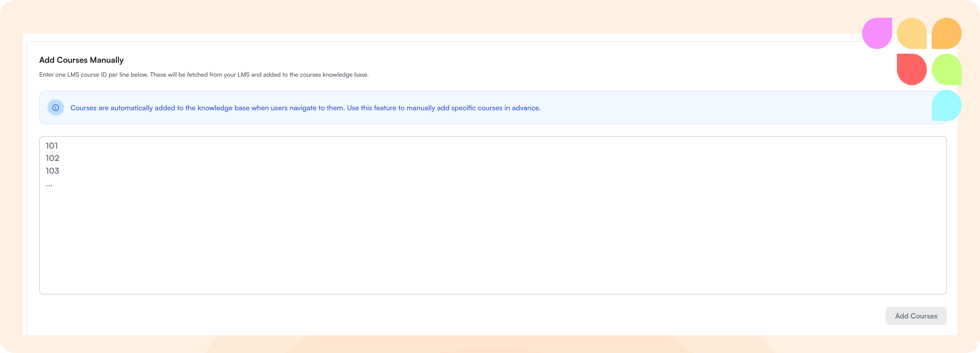980x353 pixels.
Task: Click the orange rounded shape
Action: click(946, 34)
